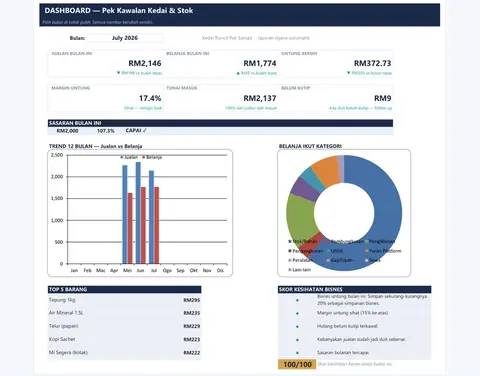
Task: Click the Dashboard Pek Kawalan Kedai title
Action: (x=119, y=11)
